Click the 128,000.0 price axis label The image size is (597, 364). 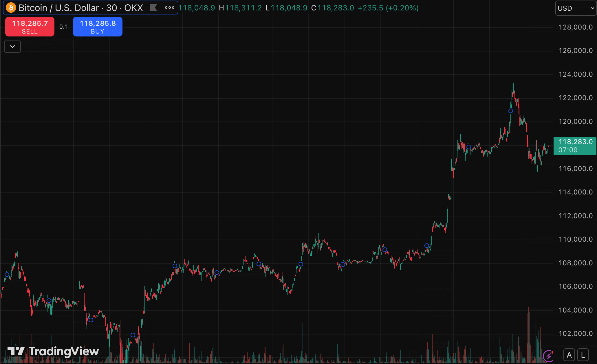tap(575, 27)
